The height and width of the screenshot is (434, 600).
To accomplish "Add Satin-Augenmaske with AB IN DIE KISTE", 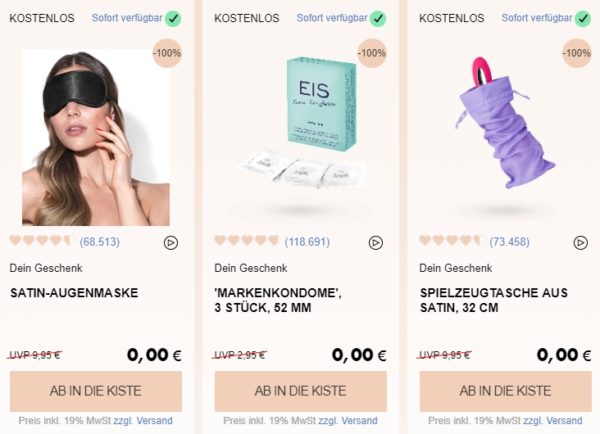I will [96, 391].
